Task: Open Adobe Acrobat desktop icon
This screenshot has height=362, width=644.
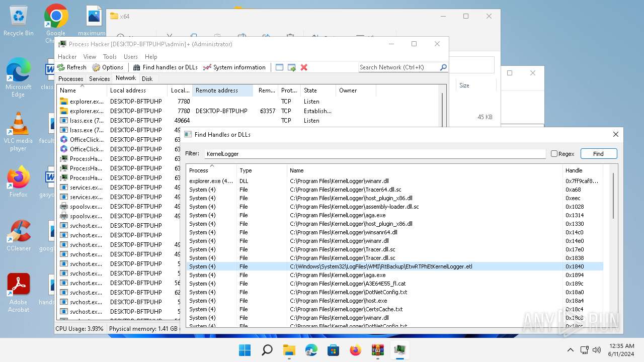Action: click(18, 292)
